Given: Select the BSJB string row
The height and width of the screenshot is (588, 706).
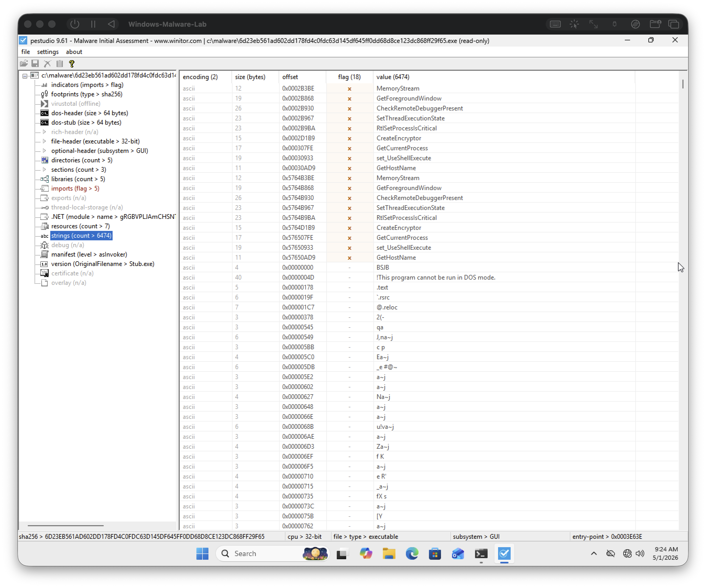Looking at the screenshot, I should pyautogui.click(x=429, y=267).
